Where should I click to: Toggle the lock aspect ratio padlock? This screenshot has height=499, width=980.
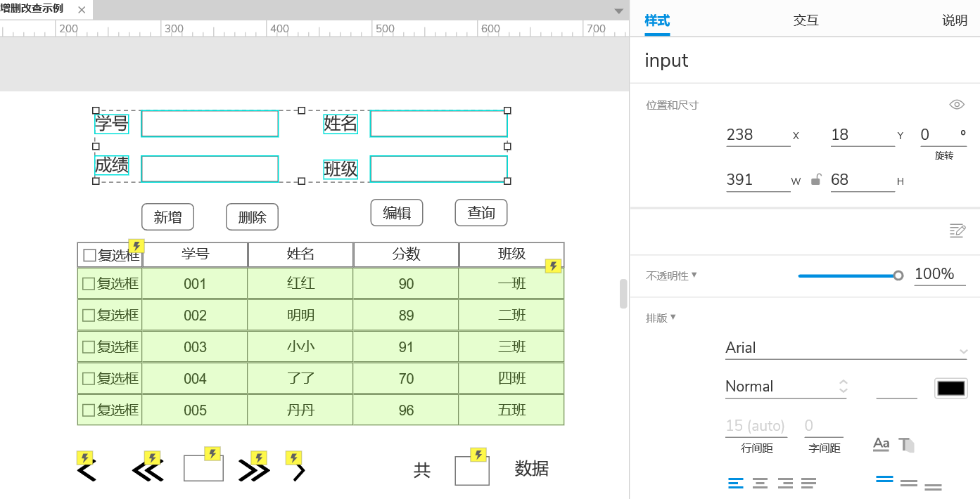(x=815, y=180)
